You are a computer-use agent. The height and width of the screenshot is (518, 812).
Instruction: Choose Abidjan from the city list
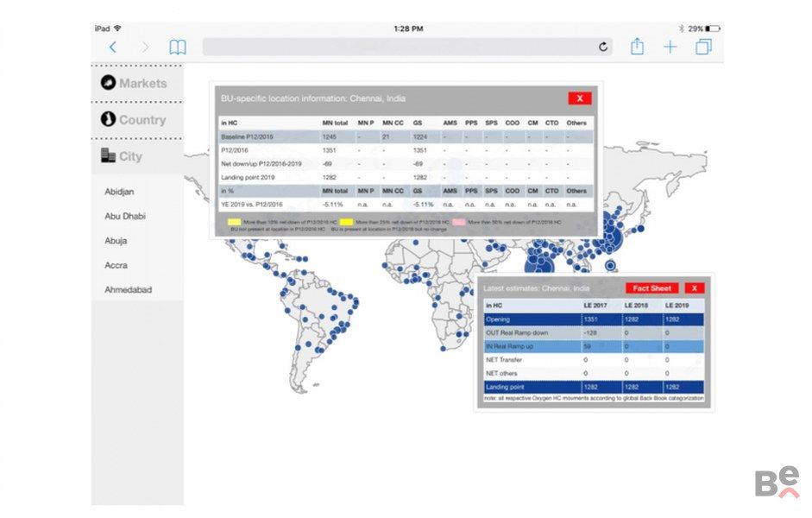pos(122,192)
